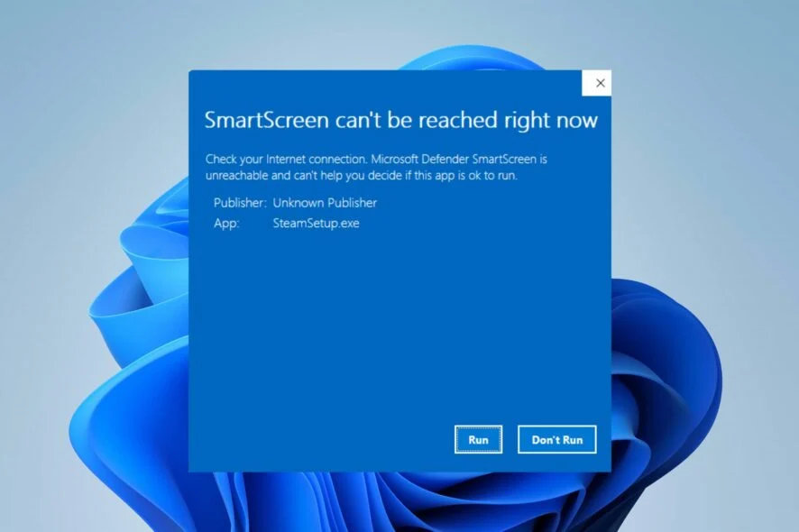Select the Unknown Publisher text
The height and width of the screenshot is (532, 799).
pos(324,202)
